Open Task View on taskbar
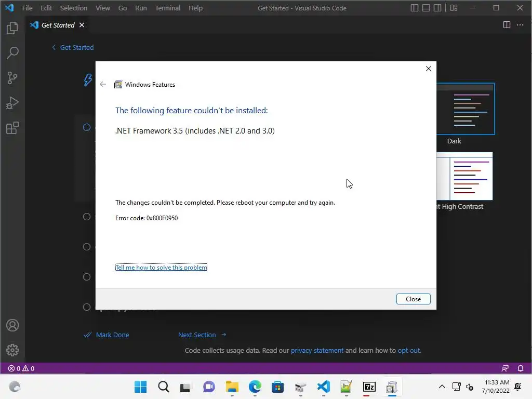The image size is (532, 399). pos(185,387)
